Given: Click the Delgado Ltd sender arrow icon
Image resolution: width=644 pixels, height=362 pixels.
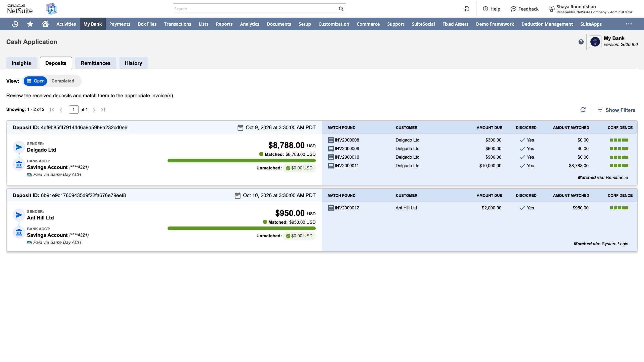Looking at the screenshot, I should point(19,147).
